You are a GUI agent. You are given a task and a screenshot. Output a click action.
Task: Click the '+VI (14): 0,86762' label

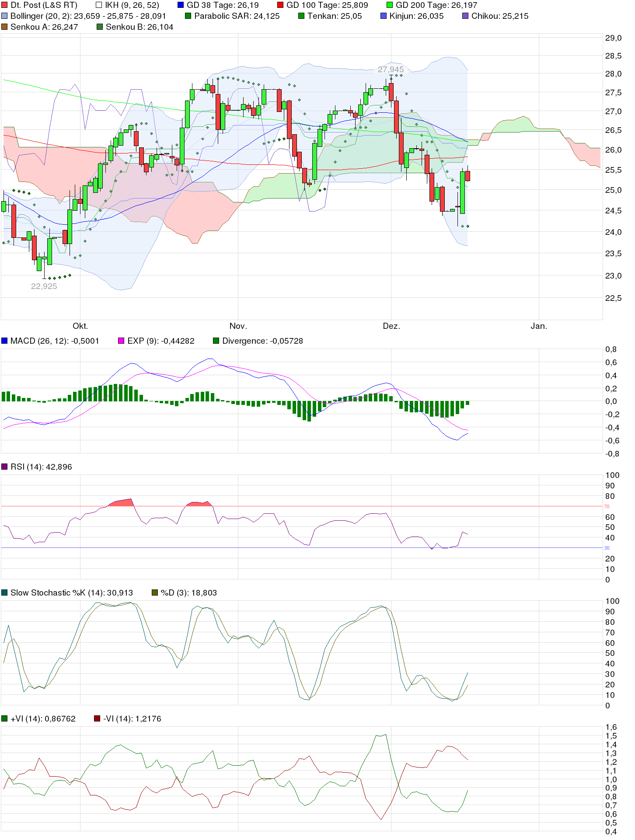[x=43, y=718]
